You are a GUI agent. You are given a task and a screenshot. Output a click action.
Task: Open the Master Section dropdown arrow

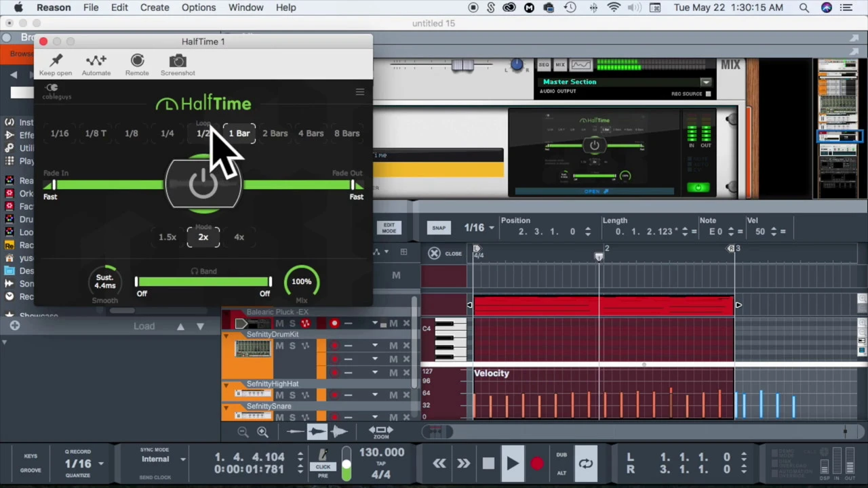point(706,82)
